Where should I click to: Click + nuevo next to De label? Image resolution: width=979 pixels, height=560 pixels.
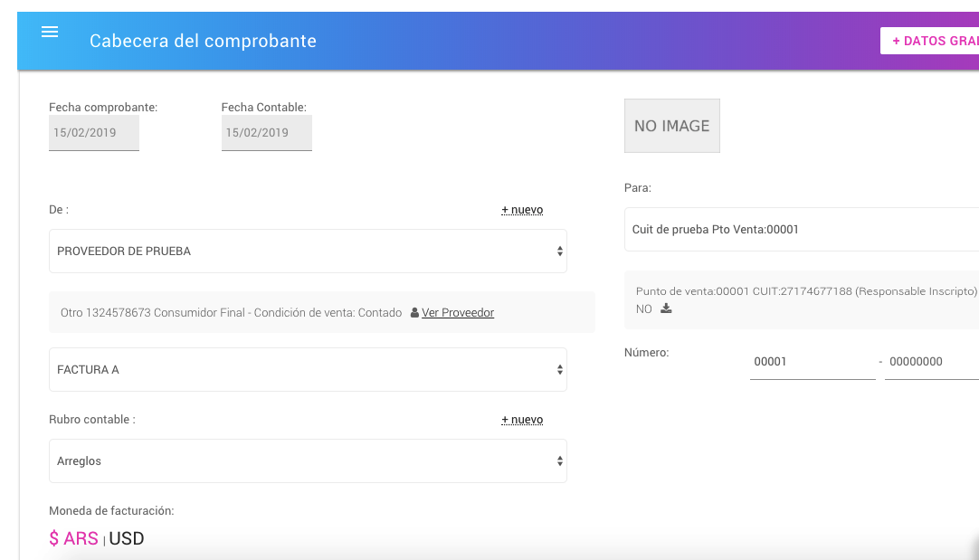coord(522,210)
